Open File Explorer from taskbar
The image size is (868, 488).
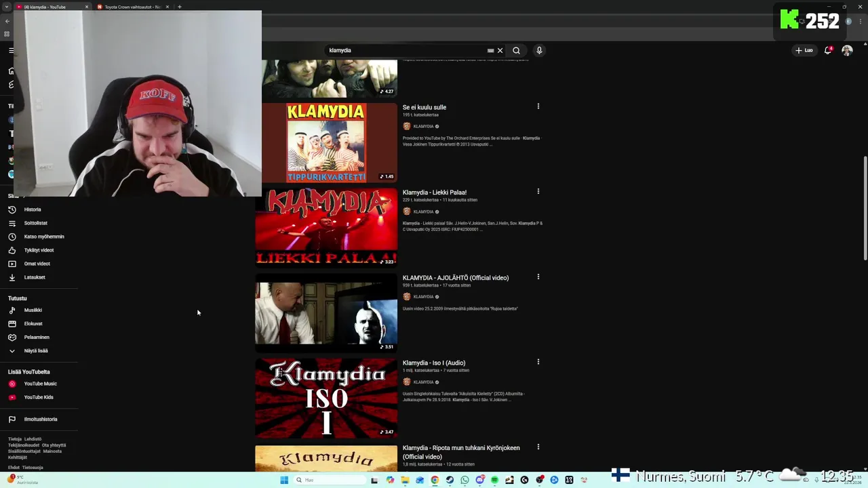(x=405, y=480)
